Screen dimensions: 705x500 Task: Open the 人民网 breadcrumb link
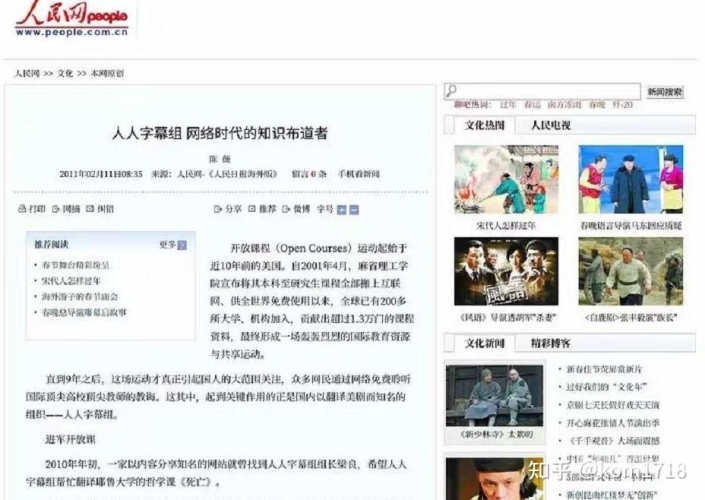(x=27, y=73)
